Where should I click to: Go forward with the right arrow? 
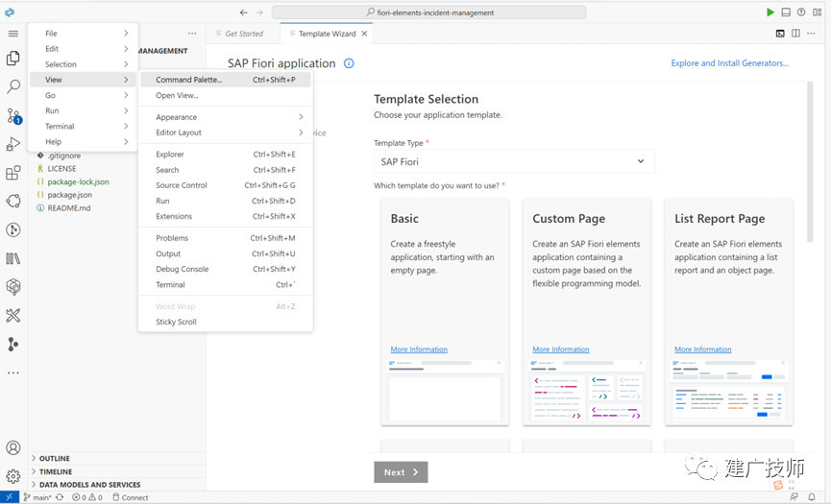coord(259,12)
